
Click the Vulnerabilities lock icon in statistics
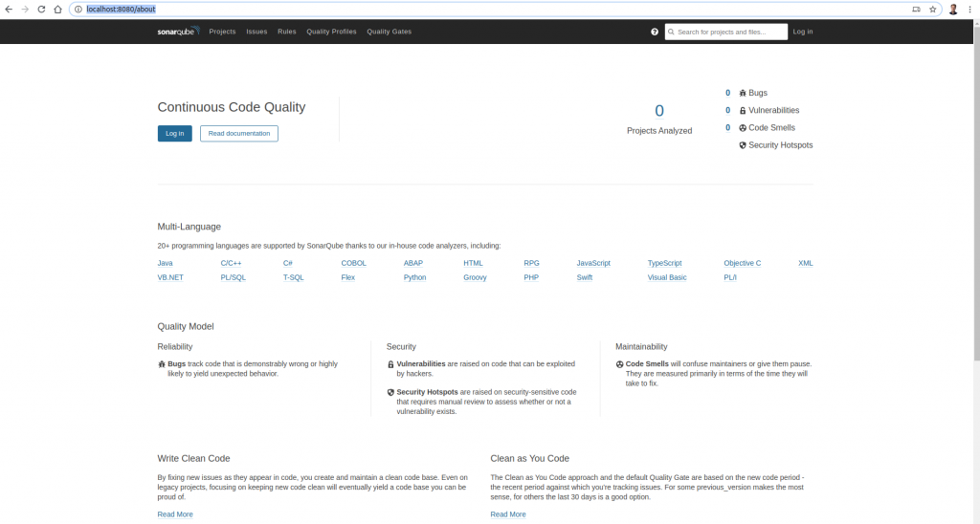(x=743, y=111)
